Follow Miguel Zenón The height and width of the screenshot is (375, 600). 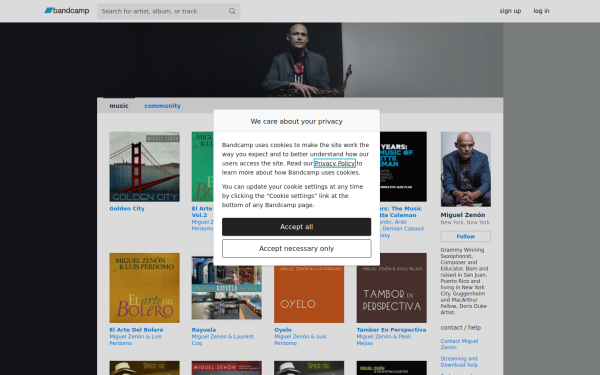coord(466,236)
